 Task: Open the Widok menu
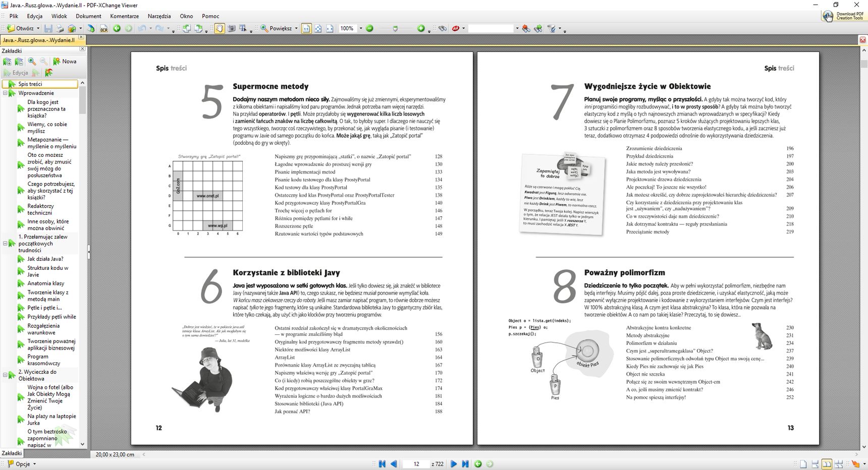coord(59,16)
